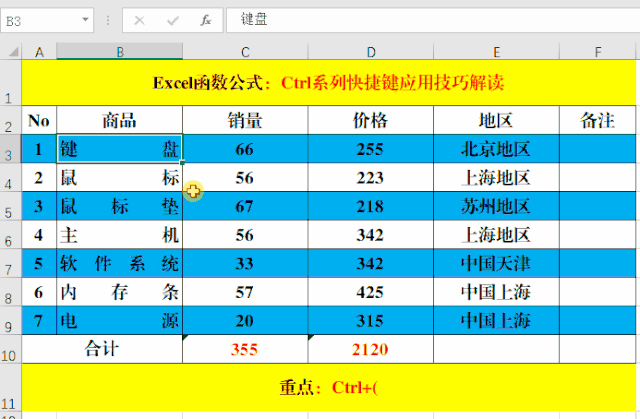Click the Select All corner triangle
Screen dimensions: 640x419
tap(13, 52)
